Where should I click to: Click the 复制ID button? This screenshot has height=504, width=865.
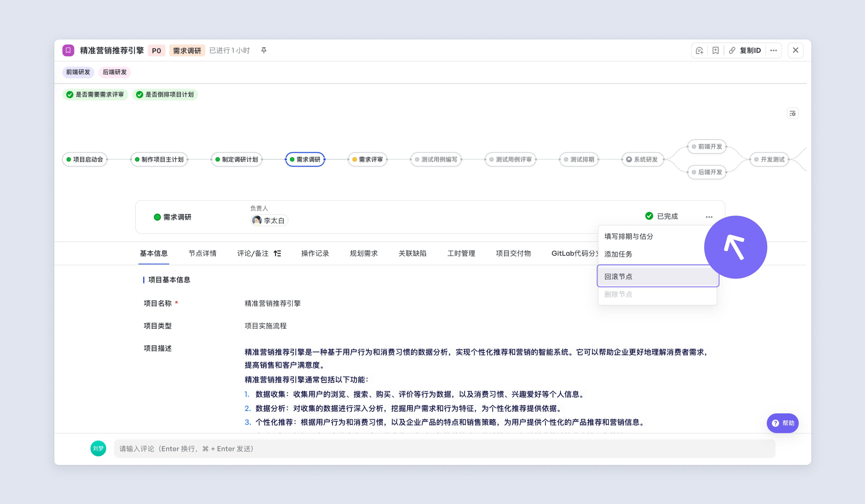[x=750, y=51]
